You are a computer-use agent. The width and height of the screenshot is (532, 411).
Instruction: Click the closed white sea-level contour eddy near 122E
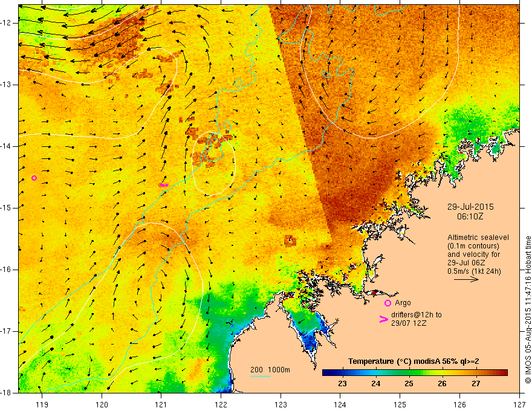pos(214,163)
